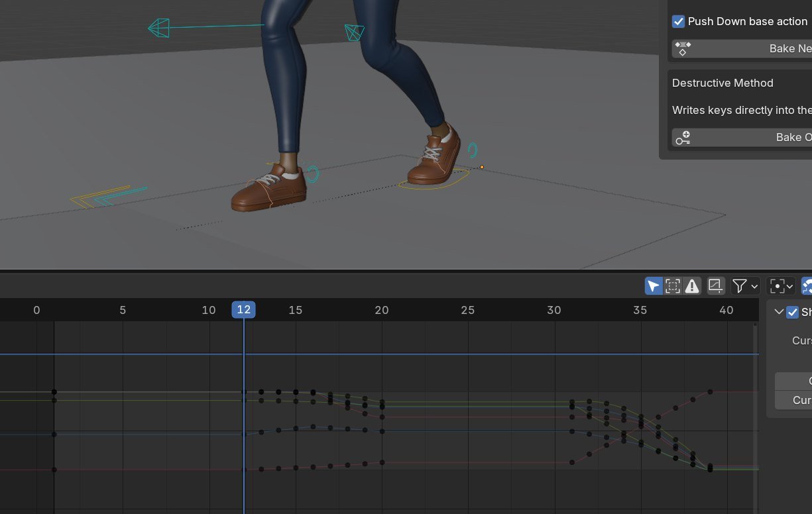Click the Bake button with NLA icon
The width and height of the screenshot is (812, 514).
click(741, 49)
